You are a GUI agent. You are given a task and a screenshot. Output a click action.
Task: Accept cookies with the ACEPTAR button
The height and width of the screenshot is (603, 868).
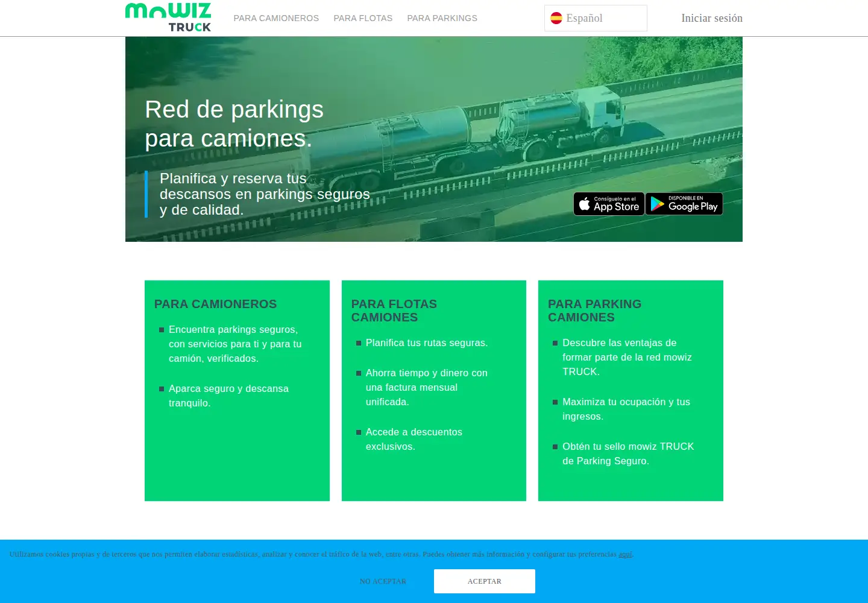[485, 581]
